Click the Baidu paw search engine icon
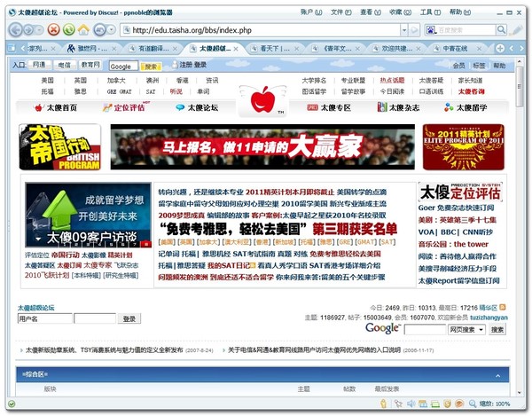Viewport: 532px width, 416px height. point(431,30)
